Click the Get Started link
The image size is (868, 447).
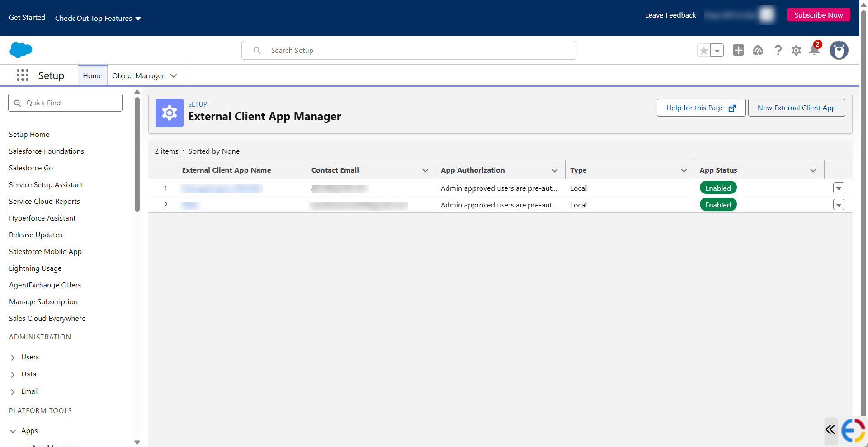pos(27,17)
